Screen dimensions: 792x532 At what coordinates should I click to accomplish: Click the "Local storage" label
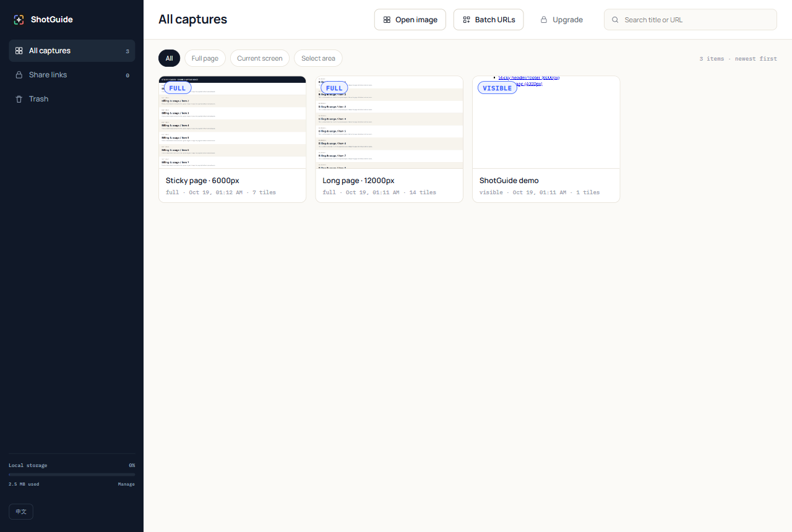tap(28, 465)
